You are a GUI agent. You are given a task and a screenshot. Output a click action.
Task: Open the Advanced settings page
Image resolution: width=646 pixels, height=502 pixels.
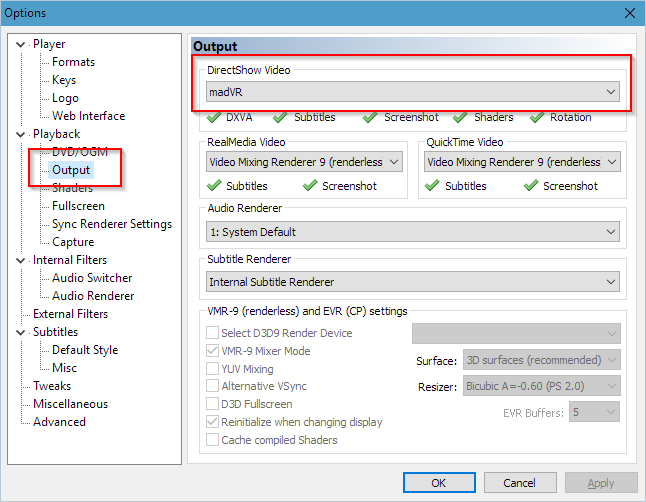[x=59, y=422]
